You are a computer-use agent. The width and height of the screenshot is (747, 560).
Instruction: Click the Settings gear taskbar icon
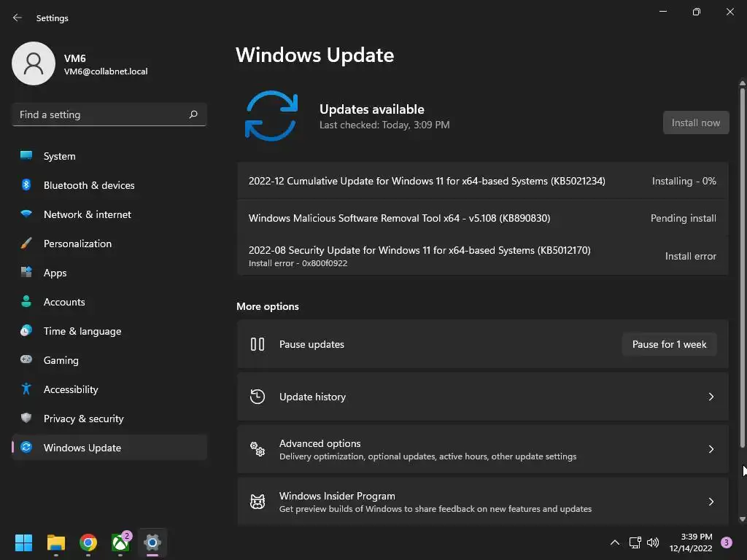(152, 542)
